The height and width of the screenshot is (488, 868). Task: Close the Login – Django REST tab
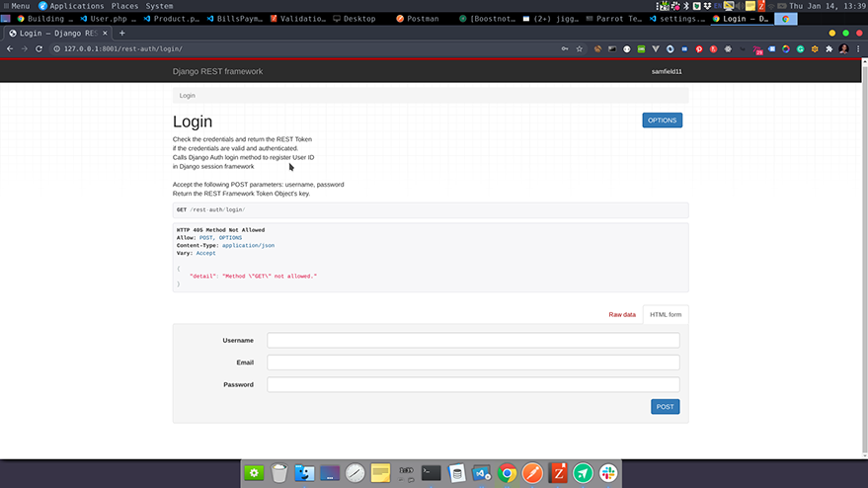click(105, 34)
